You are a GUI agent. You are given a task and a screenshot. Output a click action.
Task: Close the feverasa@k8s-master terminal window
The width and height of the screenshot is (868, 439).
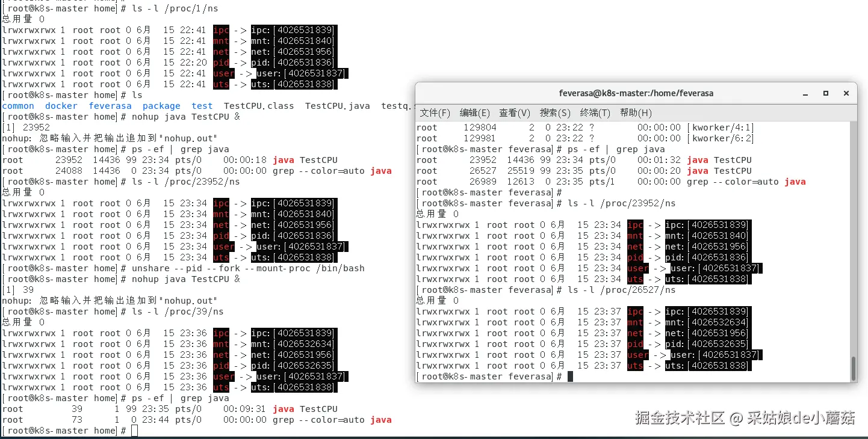click(x=846, y=93)
